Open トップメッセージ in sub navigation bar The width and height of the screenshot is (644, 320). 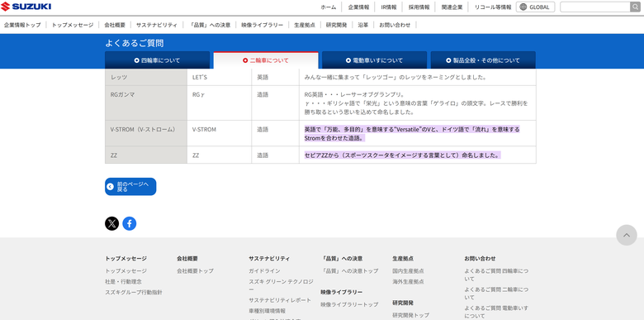(x=73, y=25)
